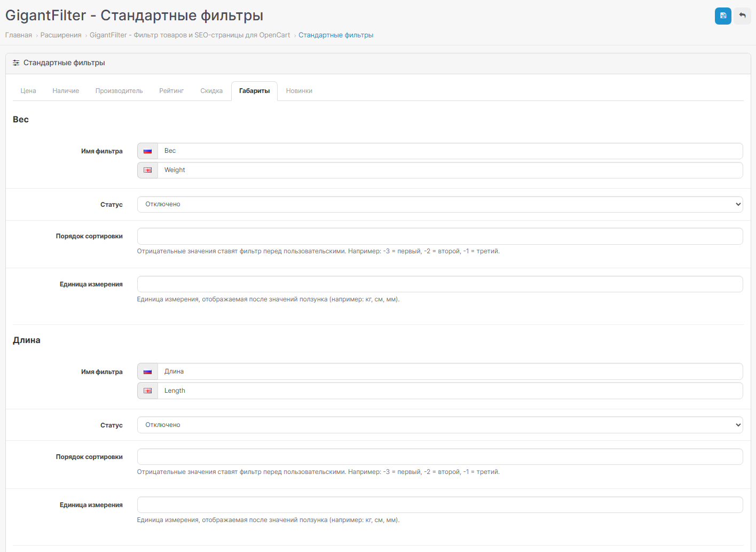Open GigantFilter - Фильтр товаров breadcrumb link
This screenshot has width=756, height=552.
tap(190, 35)
